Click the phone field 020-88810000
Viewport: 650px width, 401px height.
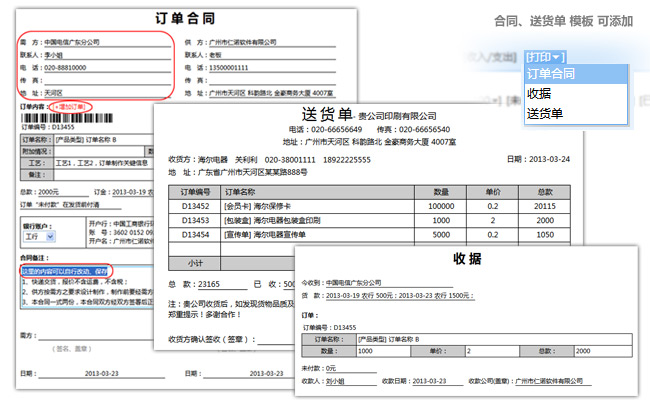pyautogui.click(x=108, y=68)
